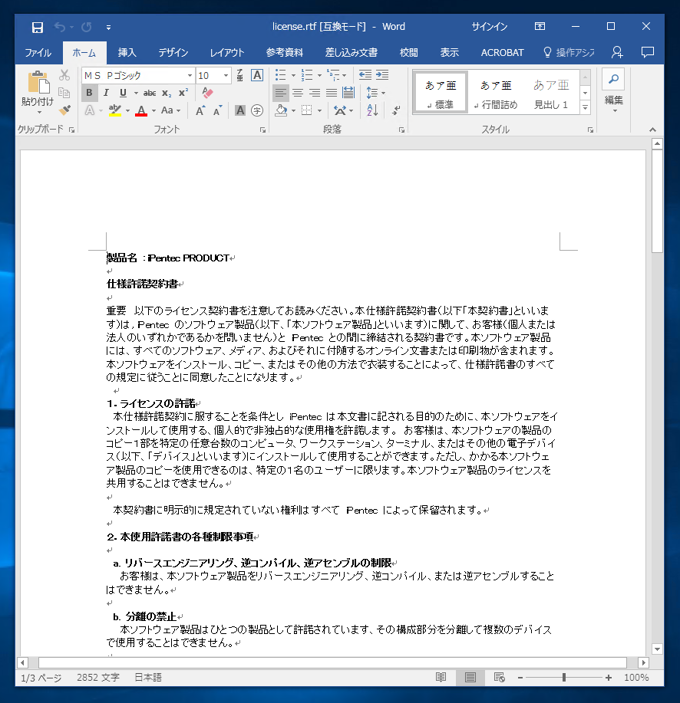Click サインイン in title bar
Screen dimensions: 680x703
[x=489, y=27]
